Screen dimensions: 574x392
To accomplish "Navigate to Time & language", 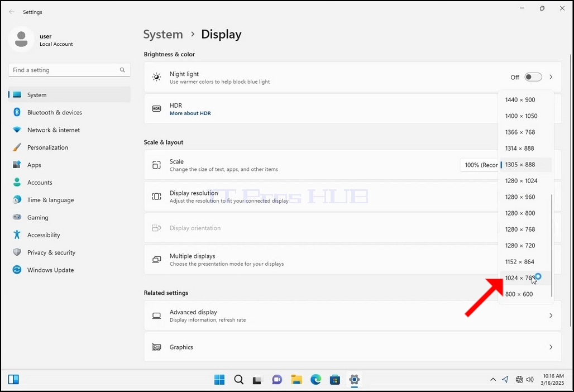I will (69, 200).
